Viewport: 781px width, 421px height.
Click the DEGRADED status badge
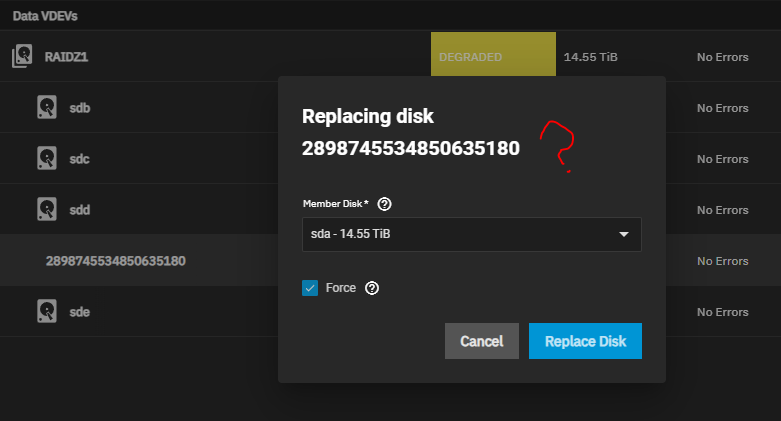tap(493, 57)
